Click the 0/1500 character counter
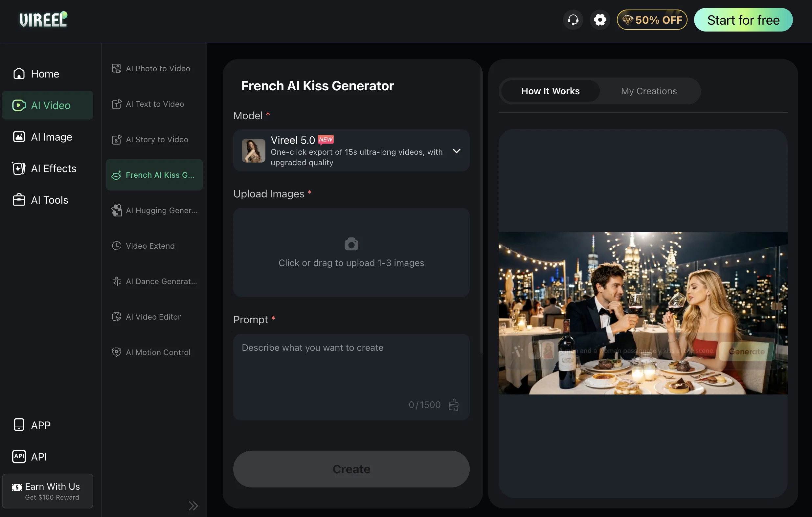The image size is (812, 517). pos(424,405)
